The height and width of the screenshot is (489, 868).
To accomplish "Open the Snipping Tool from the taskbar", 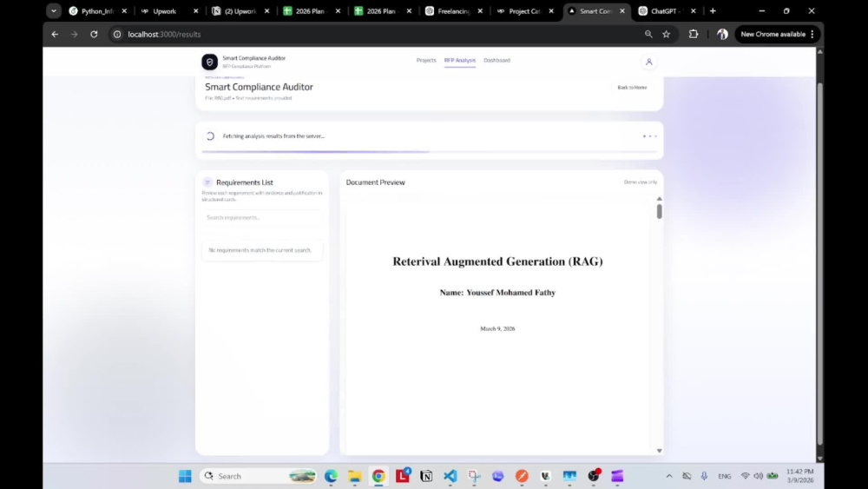I will click(474, 476).
